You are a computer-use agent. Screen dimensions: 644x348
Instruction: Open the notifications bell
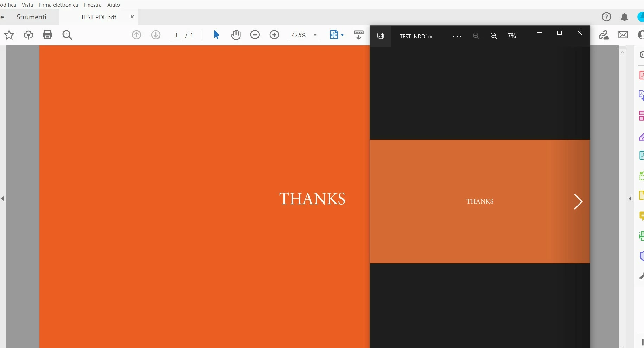pos(625,17)
